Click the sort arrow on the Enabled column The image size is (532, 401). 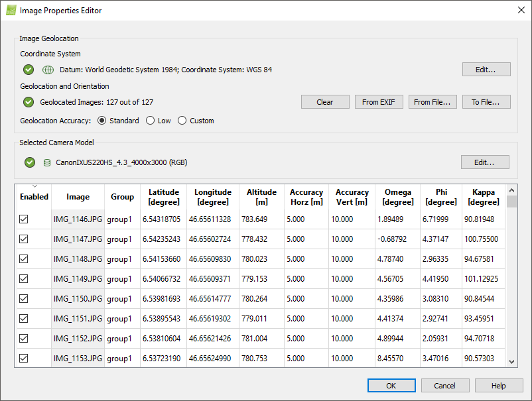34,188
